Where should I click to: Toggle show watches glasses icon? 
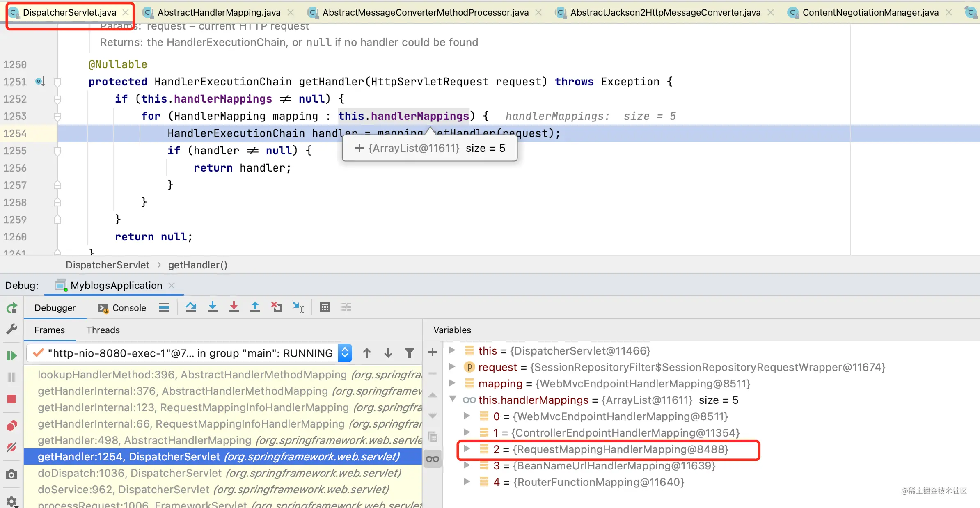point(433,459)
